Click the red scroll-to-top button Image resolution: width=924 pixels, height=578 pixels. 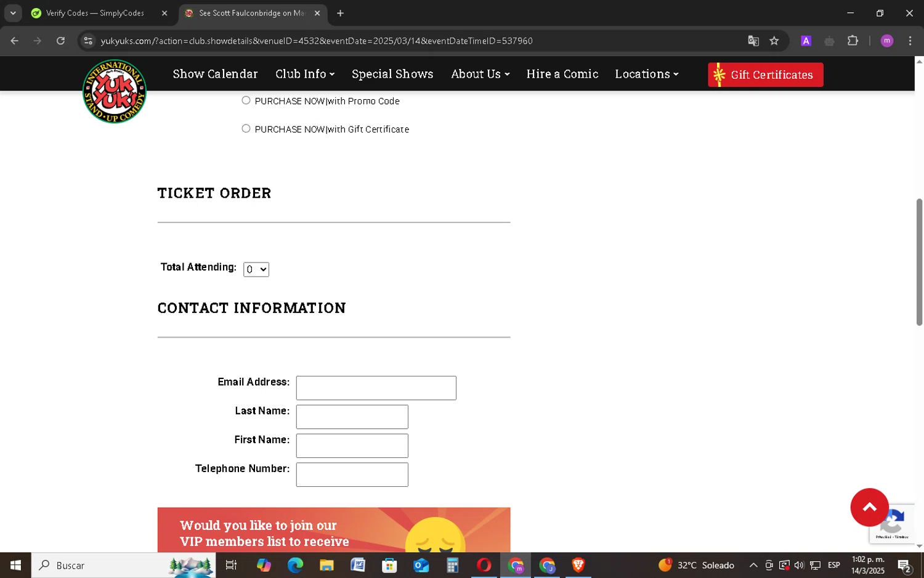(869, 507)
